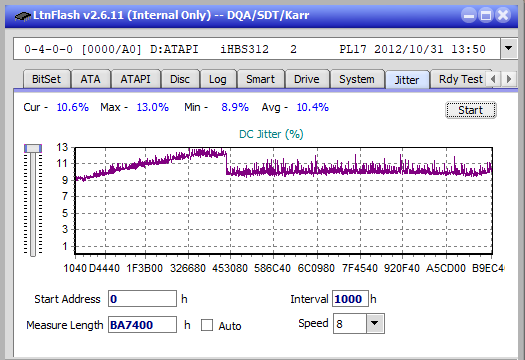525x360 pixels.
Task: Click the Max jitter value 13.0%
Action: [153, 107]
